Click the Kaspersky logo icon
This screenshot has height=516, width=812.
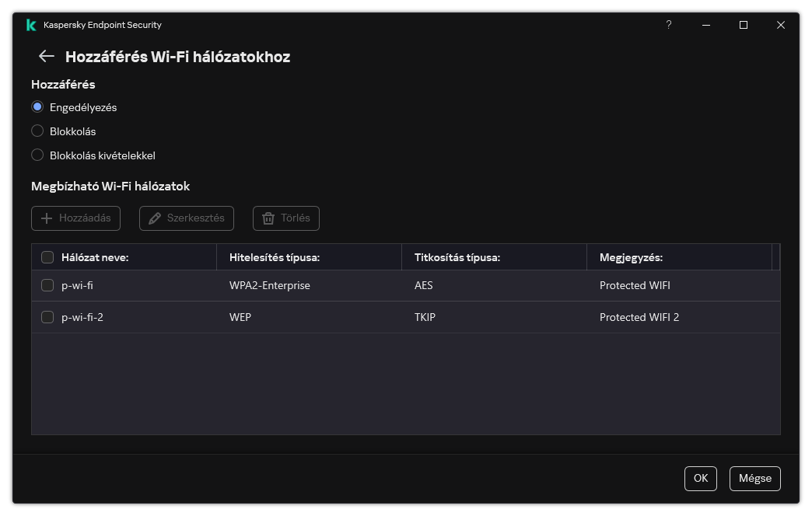click(x=31, y=25)
